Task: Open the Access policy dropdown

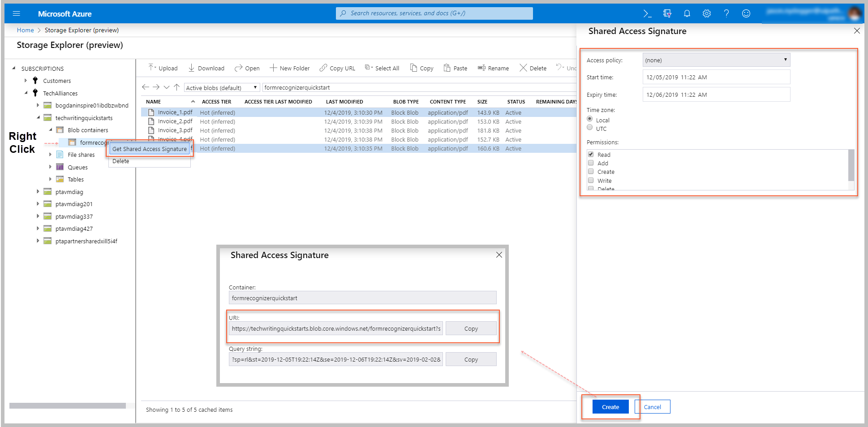Action: coord(716,60)
